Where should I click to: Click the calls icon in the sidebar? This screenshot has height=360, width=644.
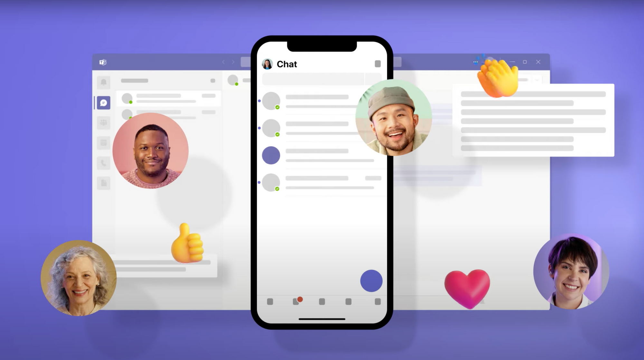[103, 163]
